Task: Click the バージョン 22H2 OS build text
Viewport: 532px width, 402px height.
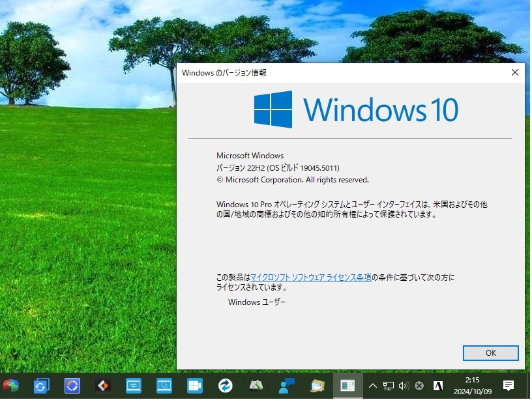Action: point(278,168)
